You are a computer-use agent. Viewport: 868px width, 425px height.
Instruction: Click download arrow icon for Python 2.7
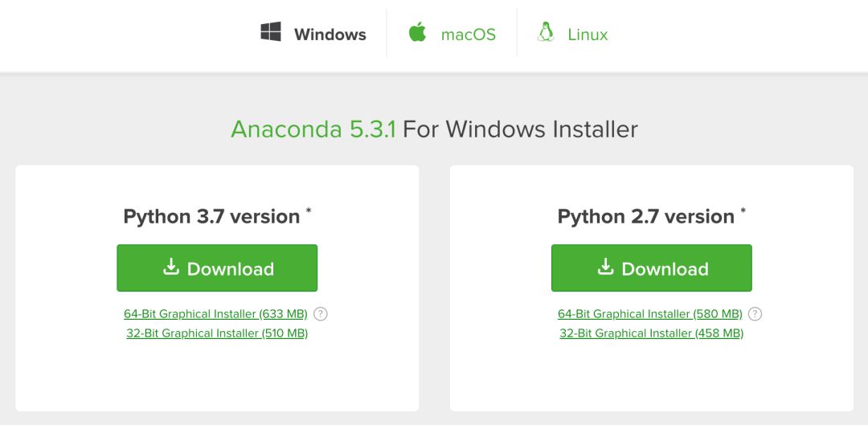pyautogui.click(x=606, y=267)
